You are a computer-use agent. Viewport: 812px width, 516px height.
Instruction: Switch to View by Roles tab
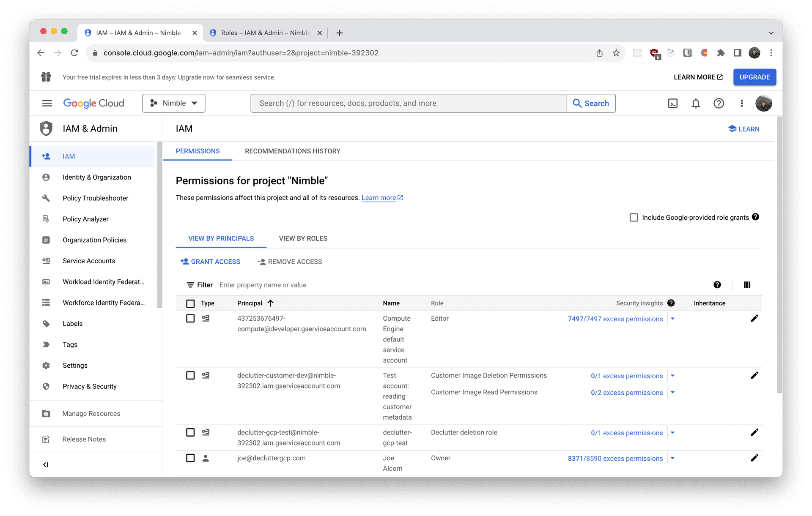coord(303,238)
